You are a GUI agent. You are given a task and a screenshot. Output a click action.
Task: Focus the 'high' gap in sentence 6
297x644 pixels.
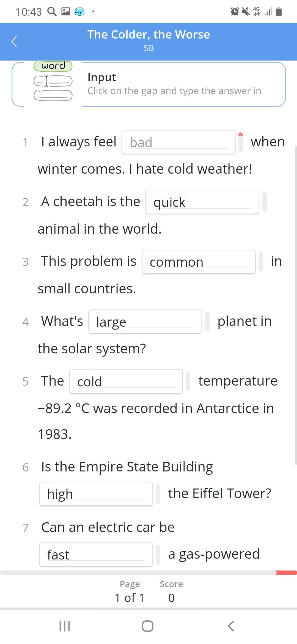click(96, 494)
